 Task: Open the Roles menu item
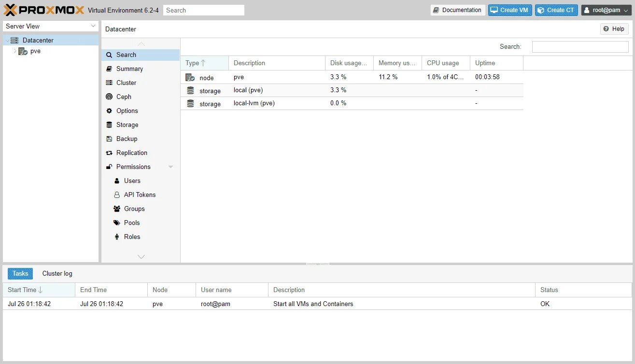pos(141,237)
